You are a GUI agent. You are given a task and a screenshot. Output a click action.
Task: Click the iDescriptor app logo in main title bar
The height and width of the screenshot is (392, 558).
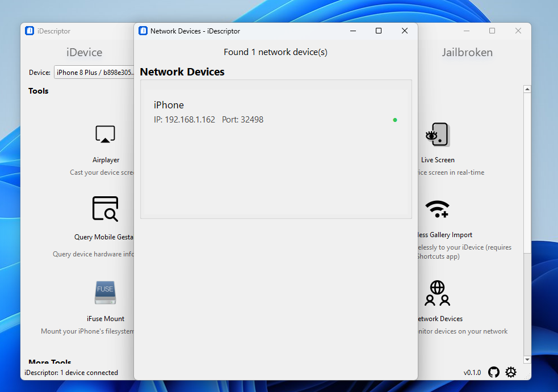[30, 31]
